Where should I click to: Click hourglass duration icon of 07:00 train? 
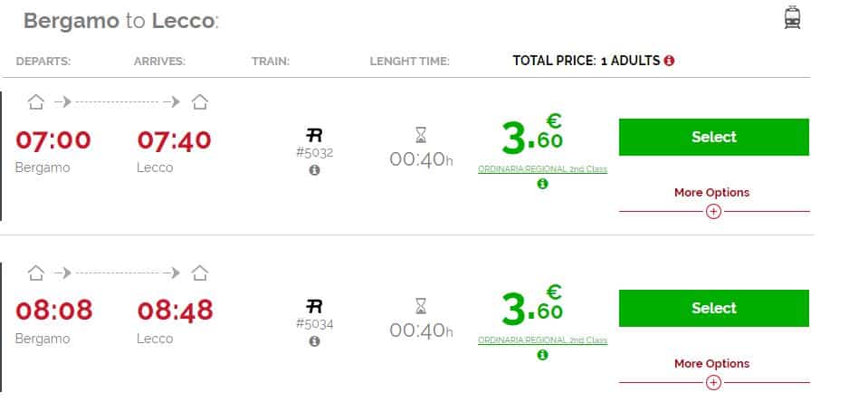421,135
